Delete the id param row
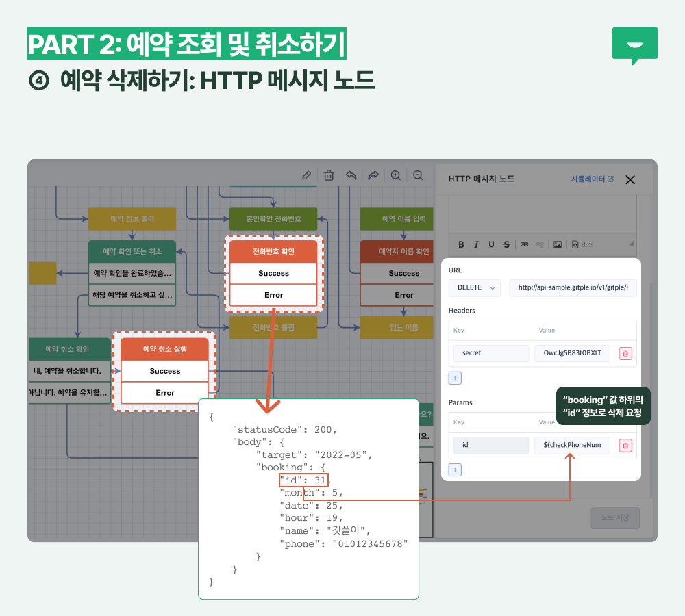This screenshot has height=616, width=685. coord(625,446)
